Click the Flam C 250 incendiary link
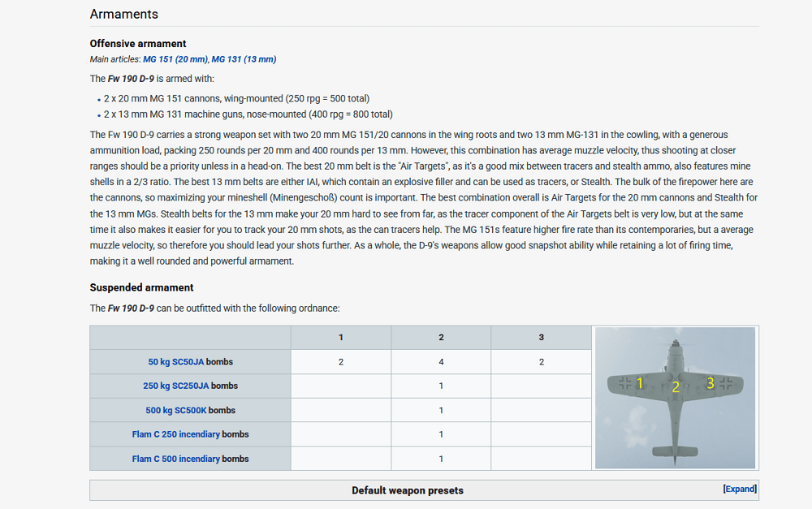 click(x=176, y=434)
